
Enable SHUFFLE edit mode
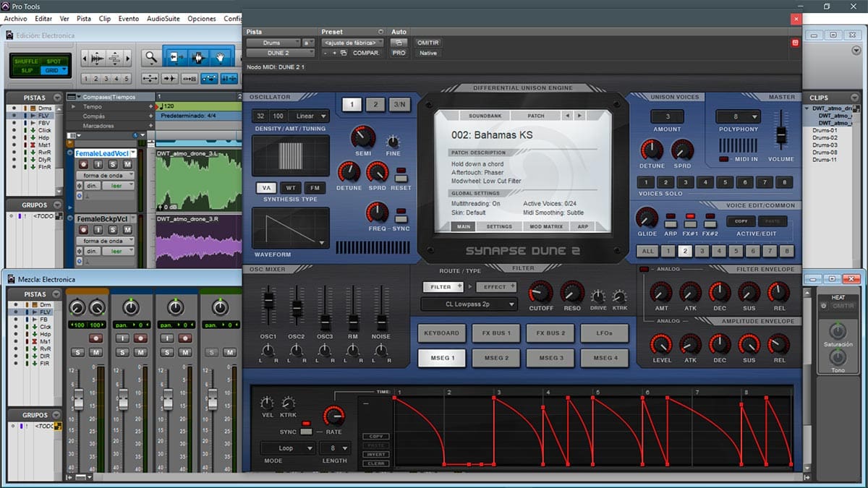pyautogui.click(x=26, y=61)
